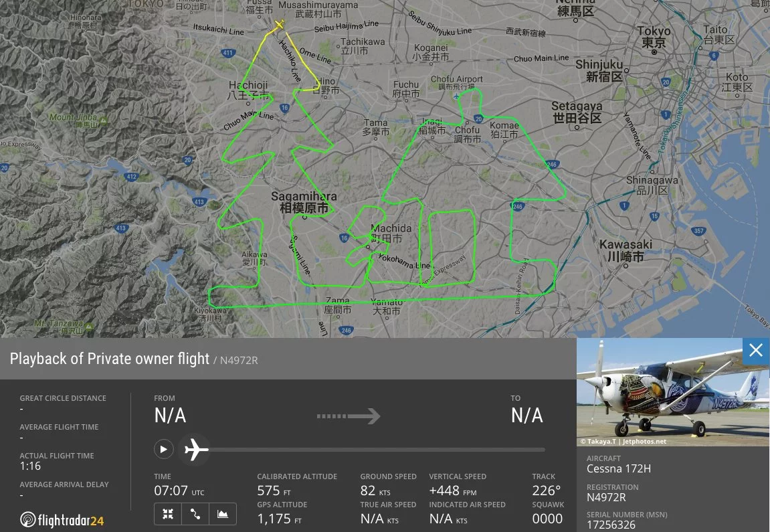This screenshot has height=532, width=770.
Task: Click the Cessna 172H aircraft type text
Action: pos(619,468)
